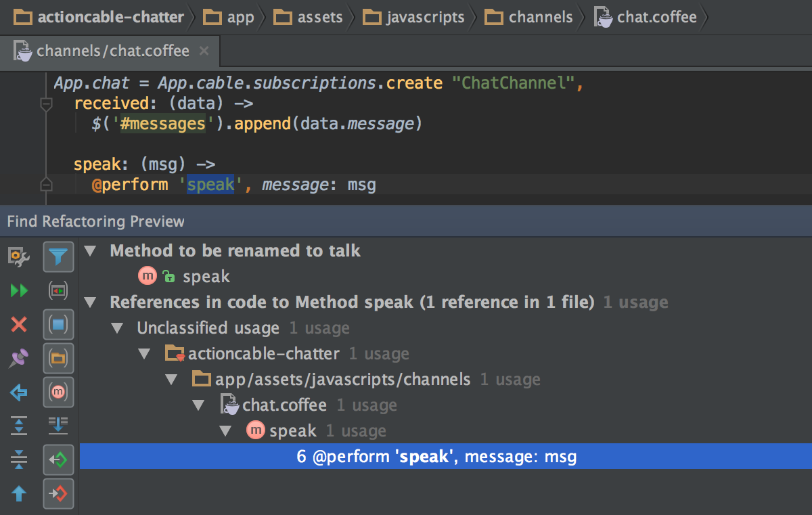Open the usage view settings wrench icon
Screen dimensions: 812x515
click(x=19, y=256)
